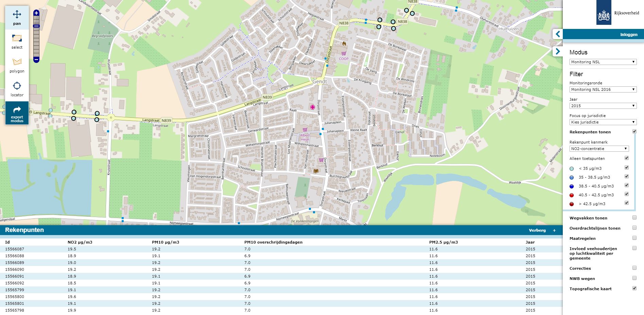Screen dimensions: 644x315
Task: Select table row with Id 15566087
Action: pyautogui.click(x=281, y=249)
